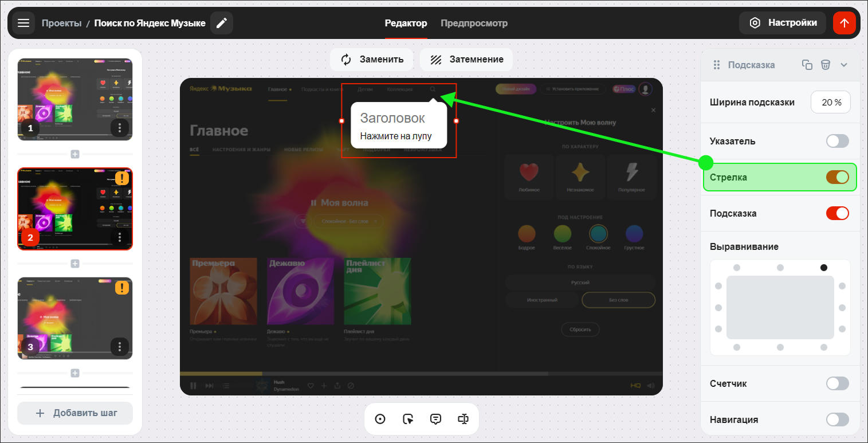Click the Нажмите на лупу tooltip text

point(395,136)
